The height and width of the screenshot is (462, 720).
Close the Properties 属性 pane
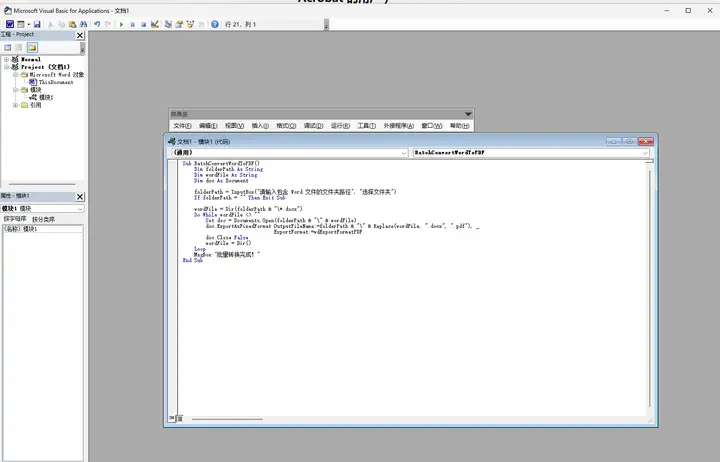(80, 197)
